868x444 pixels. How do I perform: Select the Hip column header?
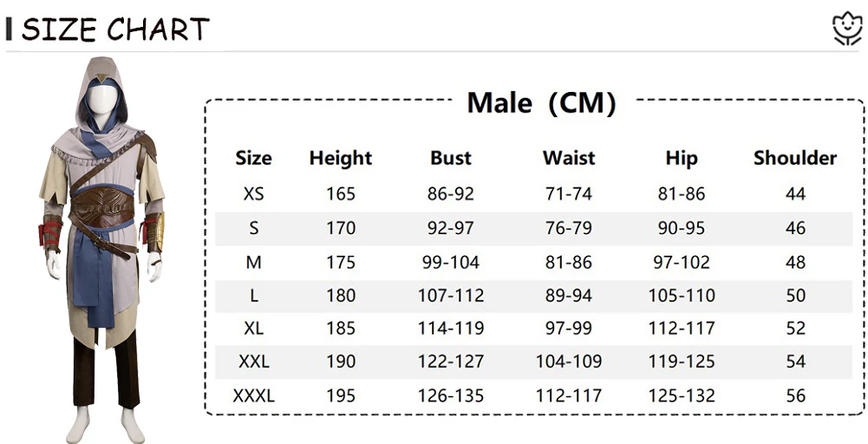click(682, 159)
